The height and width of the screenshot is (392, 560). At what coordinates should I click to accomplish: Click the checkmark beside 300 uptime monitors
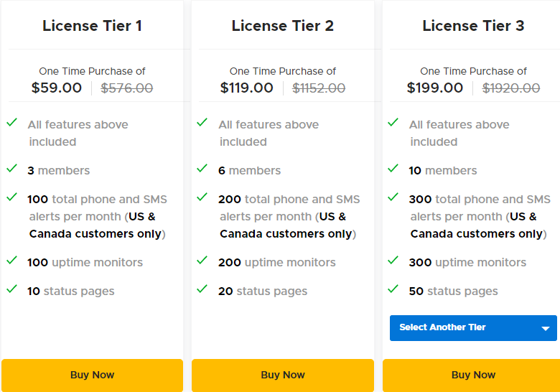point(393,261)
